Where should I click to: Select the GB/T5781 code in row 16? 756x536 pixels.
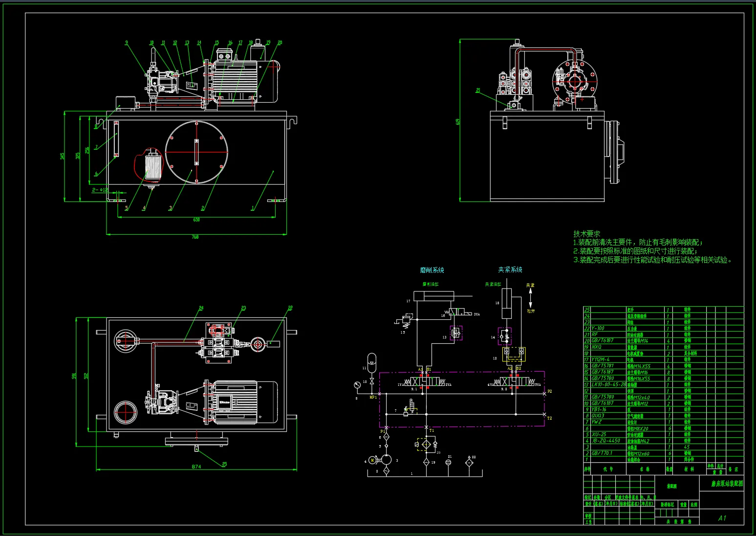coord(602,366)
